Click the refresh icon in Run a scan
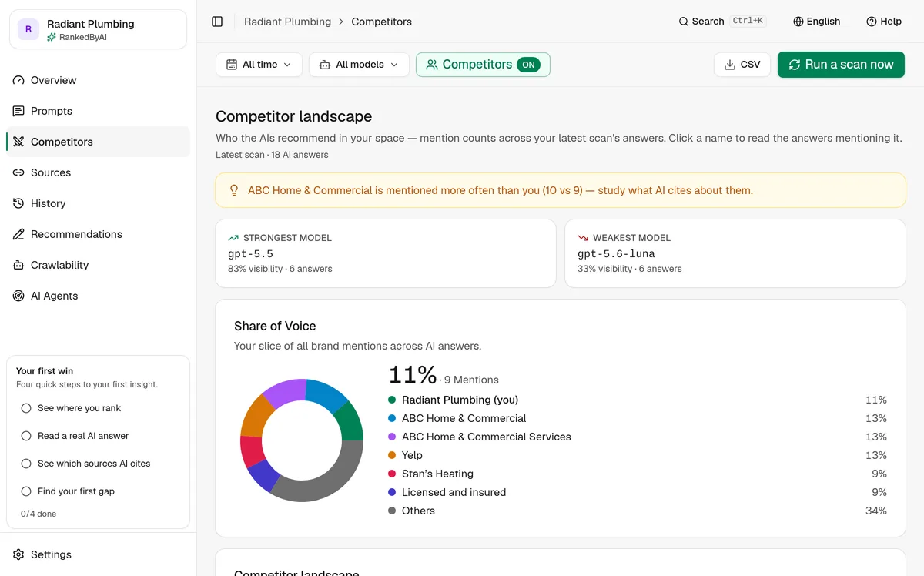The width and height of the screenshot is (924, 576). pyautogui.click(x=795, y=65)
